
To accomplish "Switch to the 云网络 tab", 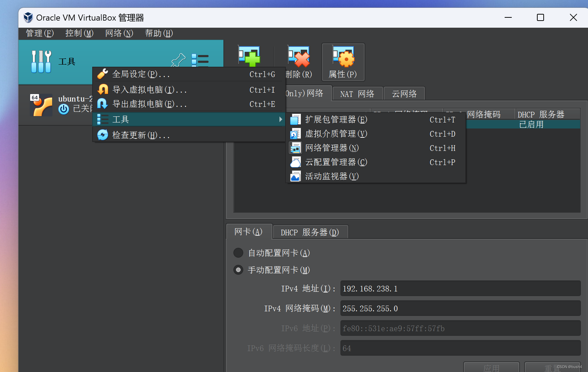I will tap(404, 94).
